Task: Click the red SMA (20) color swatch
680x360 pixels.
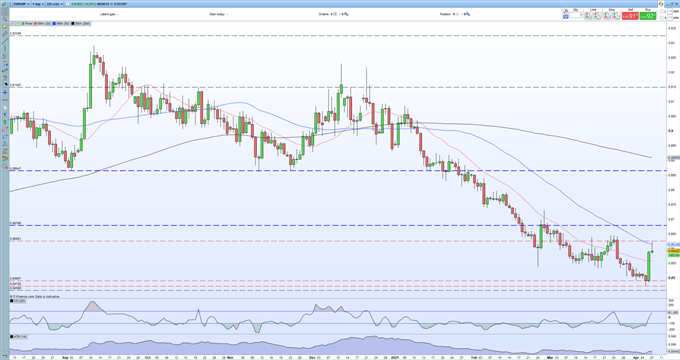Action: coord(35,23)
